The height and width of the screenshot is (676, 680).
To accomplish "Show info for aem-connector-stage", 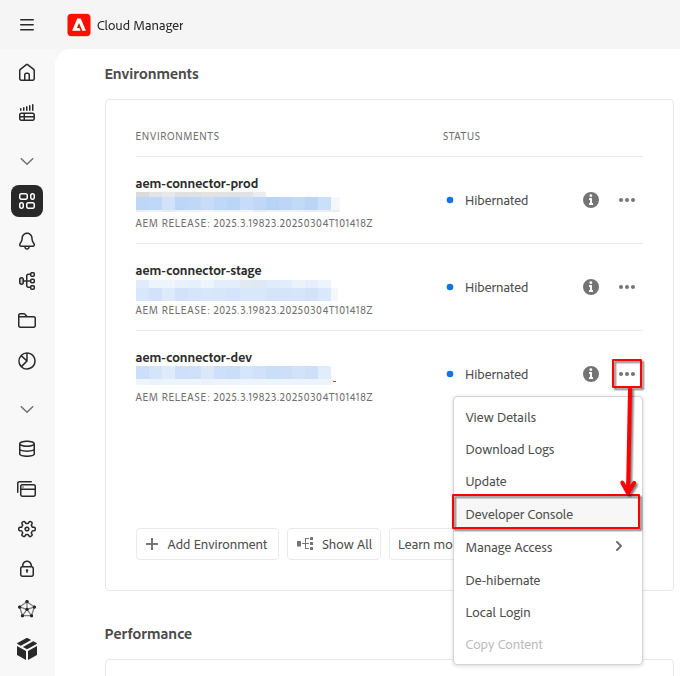I will [x=591, y=287].
